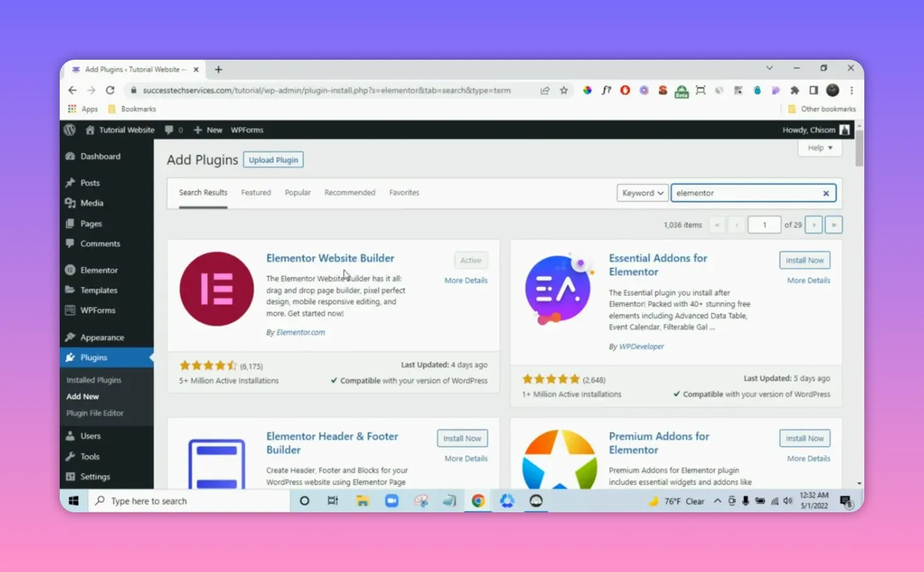Switch to the Popular plugins tab

(x=297, y=192)
